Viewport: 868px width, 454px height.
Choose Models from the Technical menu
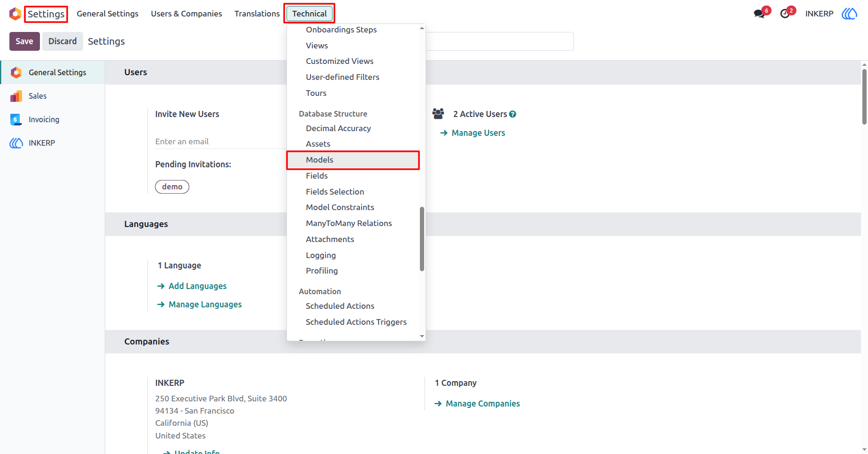[x=353, y=160]
